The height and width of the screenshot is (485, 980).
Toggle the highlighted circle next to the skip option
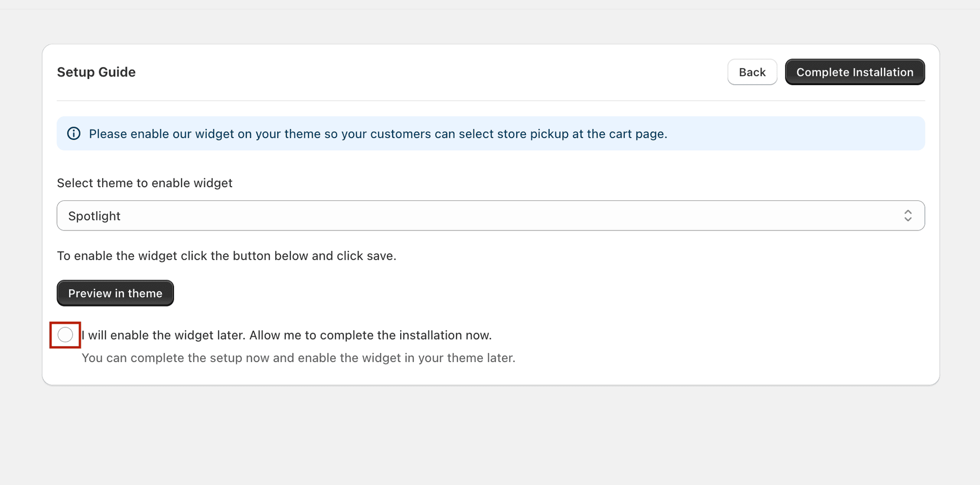pos(64,335)
